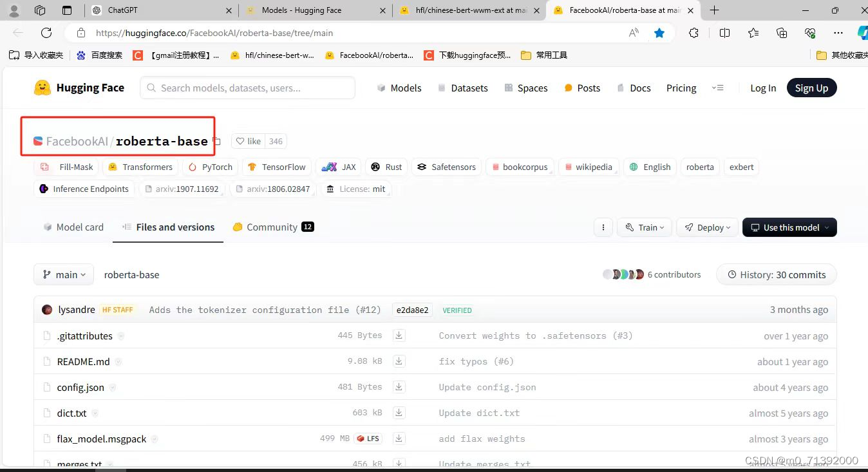Image resolution: width=868 pixels, height=472 pixels.
Task: Open the three-dot overflow menu near Train
Action: [x=603, y=227]
